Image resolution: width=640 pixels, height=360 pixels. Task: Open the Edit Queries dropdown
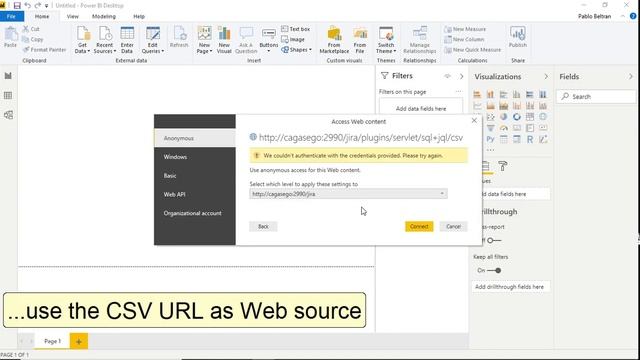(153, 40)
